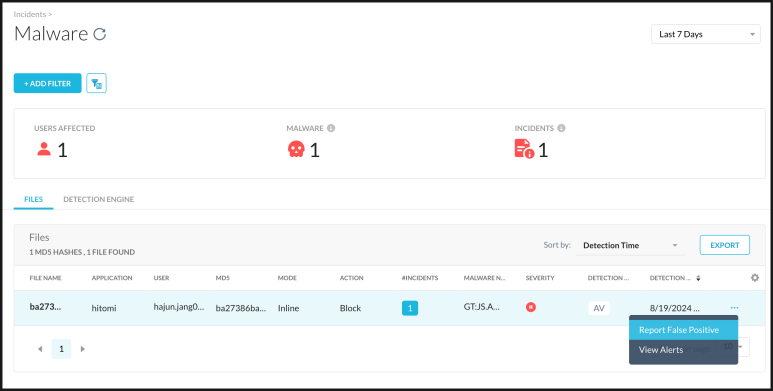Click MD5 cell ba27386ba...
773x391 pixels.
tap(241, 308)
